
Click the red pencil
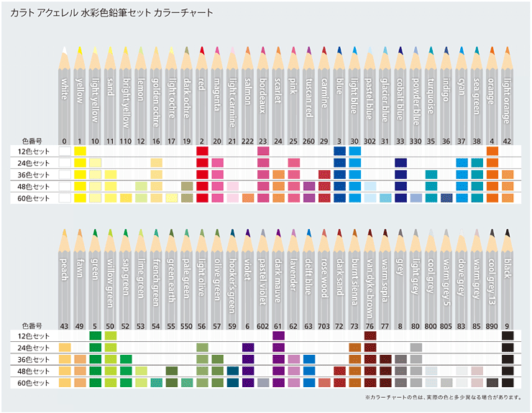click(202, 93)
